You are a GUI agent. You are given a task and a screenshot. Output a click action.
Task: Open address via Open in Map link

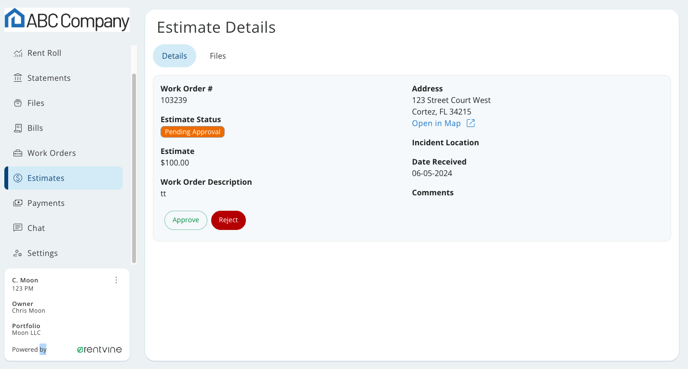click(x=436, y=123)
